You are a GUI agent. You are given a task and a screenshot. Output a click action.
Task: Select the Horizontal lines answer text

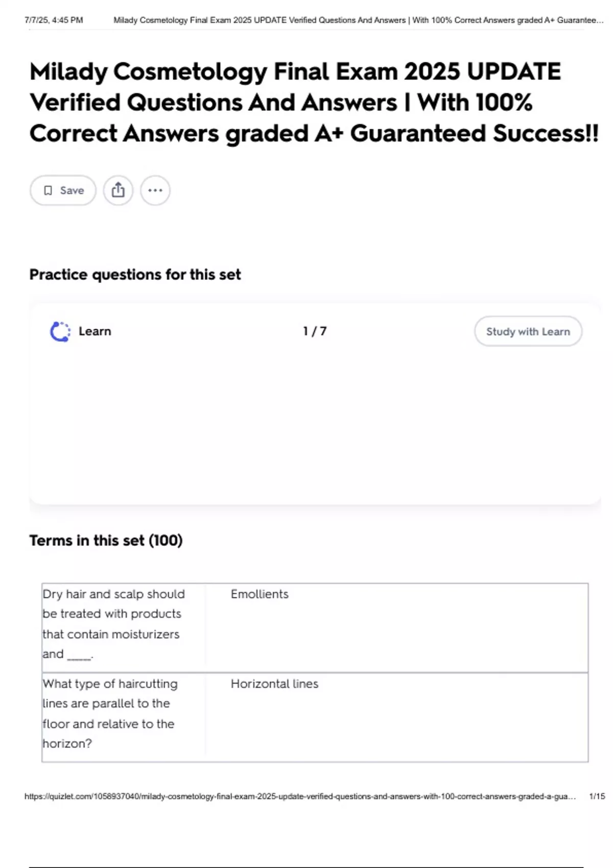pyautogui.click(x=274, y=684)
